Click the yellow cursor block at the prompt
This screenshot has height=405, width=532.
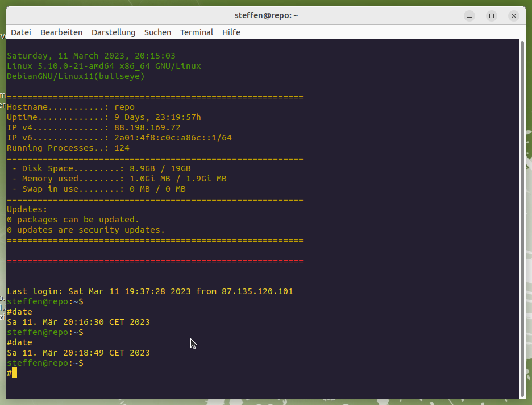pyautogui.click(x=15, y=373)
